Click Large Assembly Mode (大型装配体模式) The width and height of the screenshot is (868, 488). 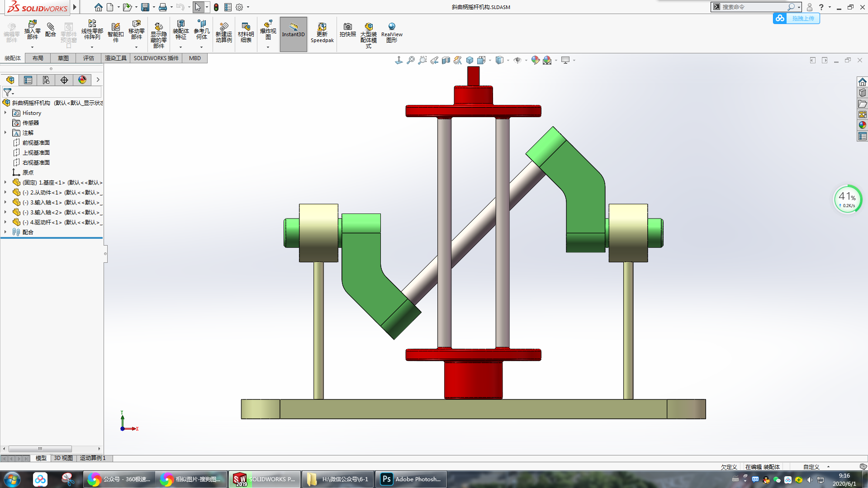pyautogui.click(x=368, y=35)
